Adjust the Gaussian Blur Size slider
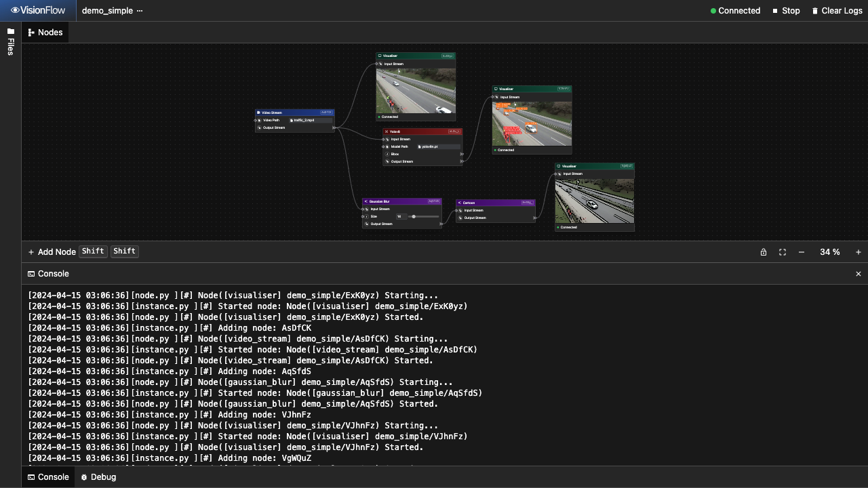 (425, 216)
